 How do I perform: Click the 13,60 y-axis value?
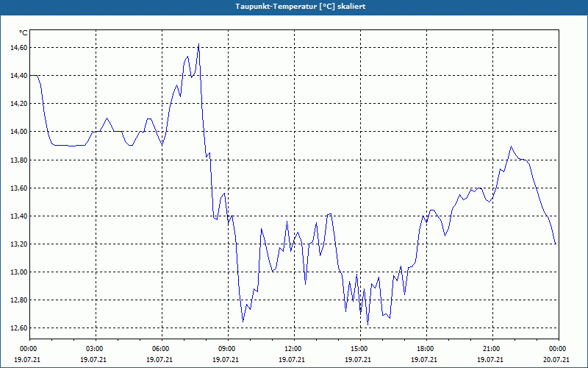click(18, 188)
